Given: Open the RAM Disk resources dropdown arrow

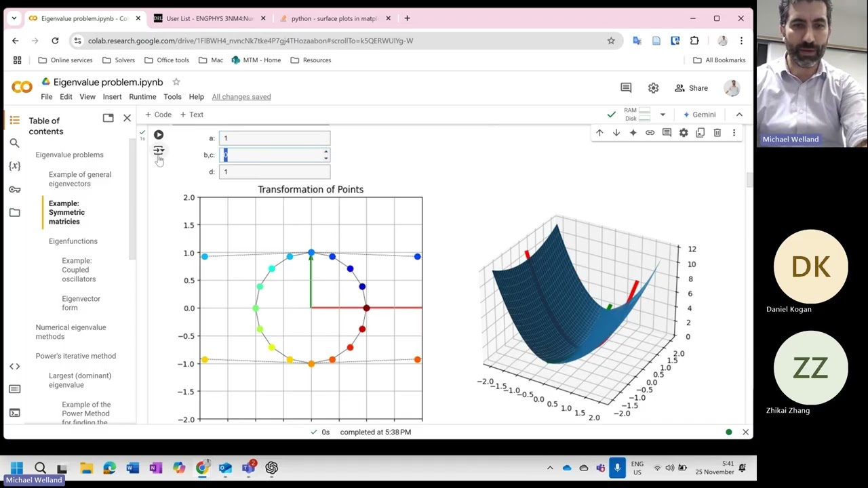Looking at the screenshot, I should pos(663,115).
